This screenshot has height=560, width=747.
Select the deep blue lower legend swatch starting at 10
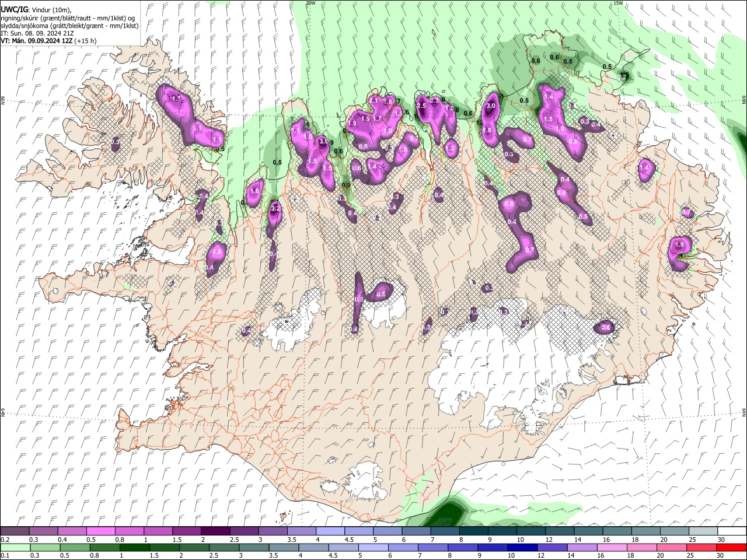pyautogui.click(x=523, y=547)
